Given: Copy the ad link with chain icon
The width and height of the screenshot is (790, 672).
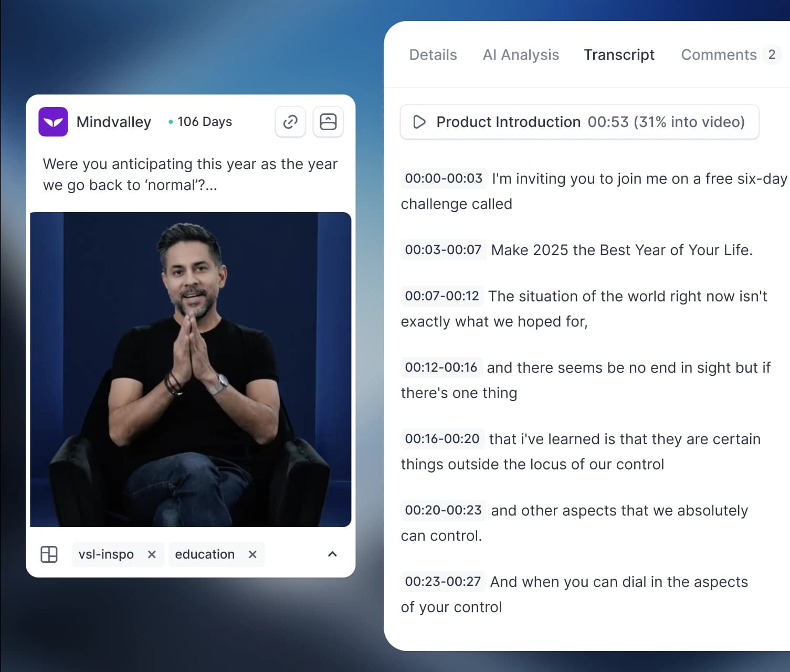Looking at the screenshot, I should [290, 122].
